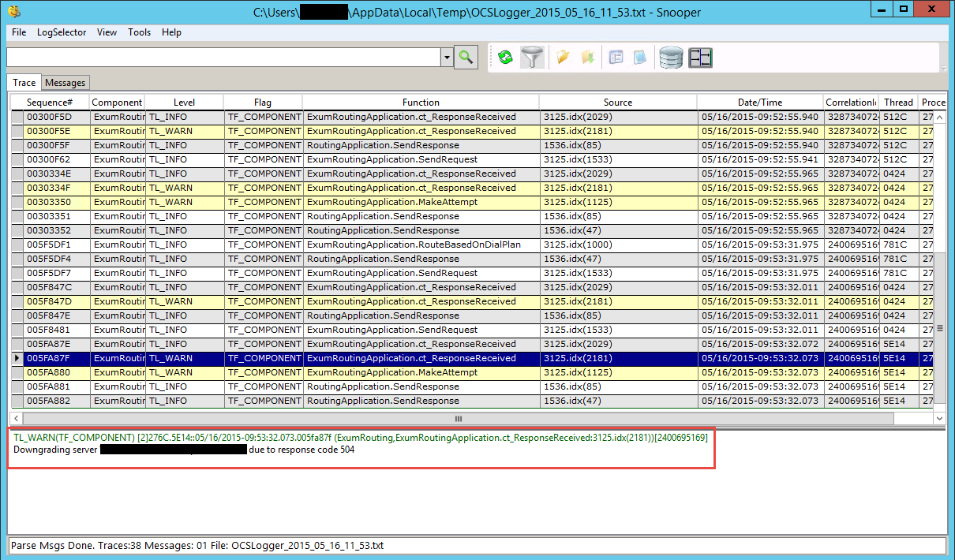Sort by the Function column header
The width and height of the screenshot is (955, 560).
(x=421, y=102)
